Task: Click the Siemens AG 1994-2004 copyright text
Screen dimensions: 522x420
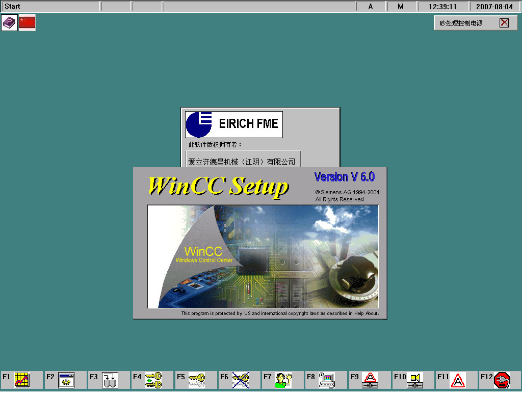Action: 347,192
